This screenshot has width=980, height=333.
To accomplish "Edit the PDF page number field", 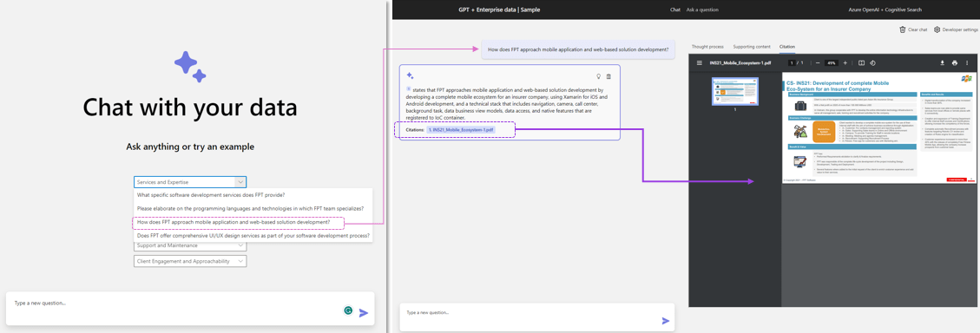I will coord(792,63).
